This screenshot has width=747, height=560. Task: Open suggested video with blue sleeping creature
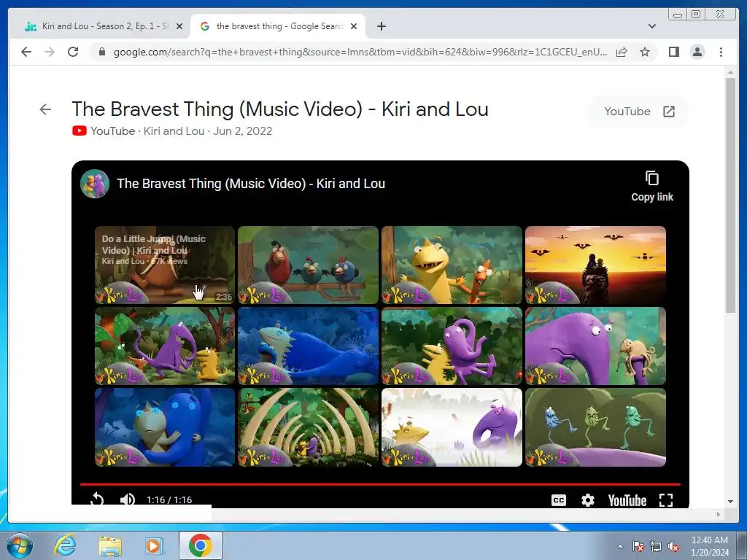point(309,346)
